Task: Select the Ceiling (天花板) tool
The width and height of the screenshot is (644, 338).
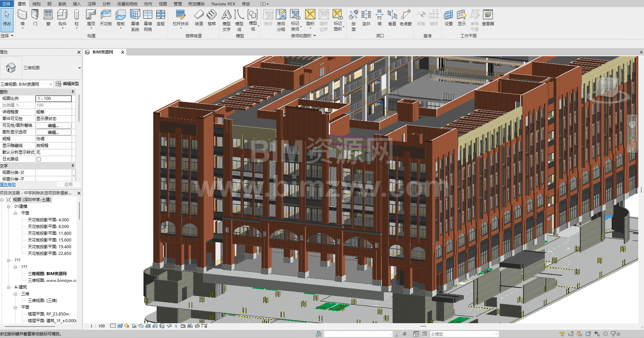Action: 106,18
